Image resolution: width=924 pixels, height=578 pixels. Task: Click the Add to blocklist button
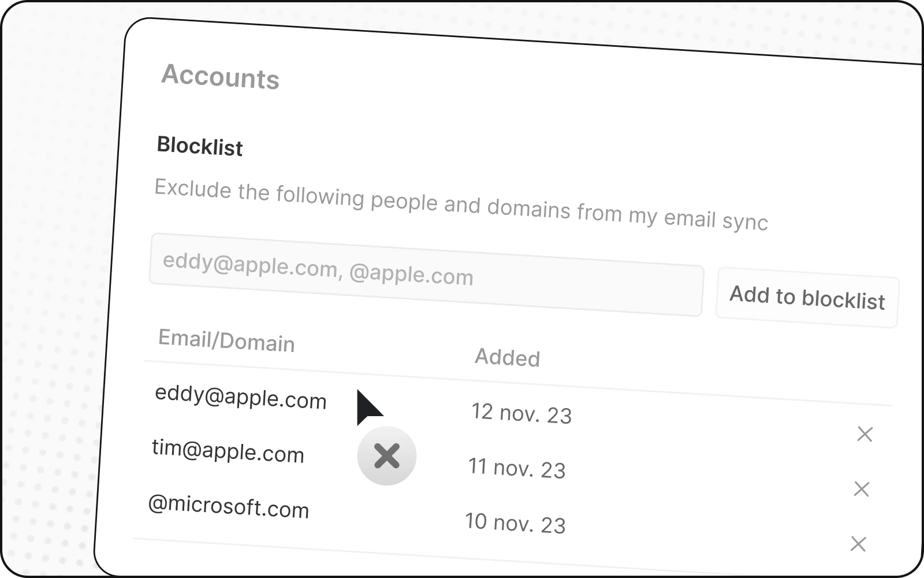click(807, 298)
